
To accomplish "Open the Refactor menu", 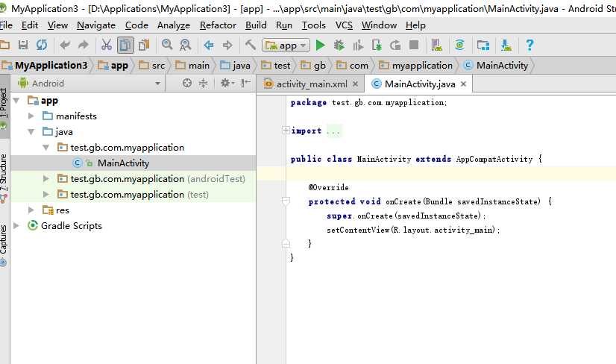I will (x=218, y=25).
